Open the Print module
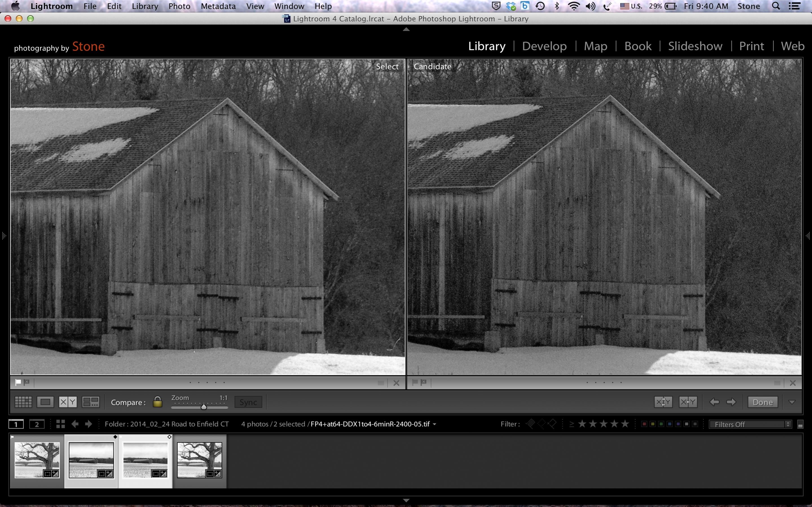The height and width of the screenshot is (507, 812). (752, 46)
